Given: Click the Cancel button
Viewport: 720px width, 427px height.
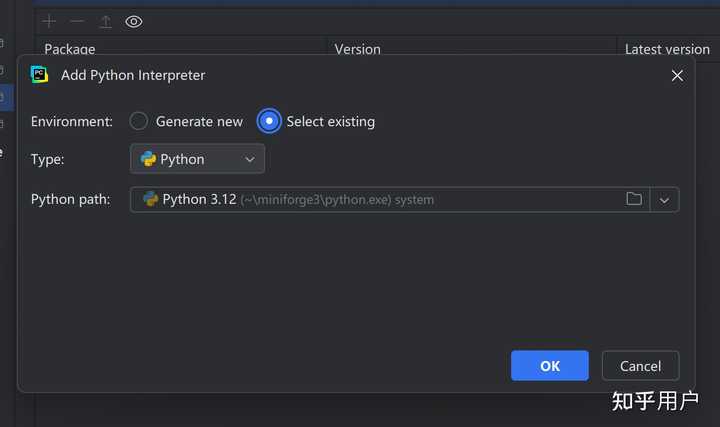Looking at the screenshot, I should click(640, 366).
